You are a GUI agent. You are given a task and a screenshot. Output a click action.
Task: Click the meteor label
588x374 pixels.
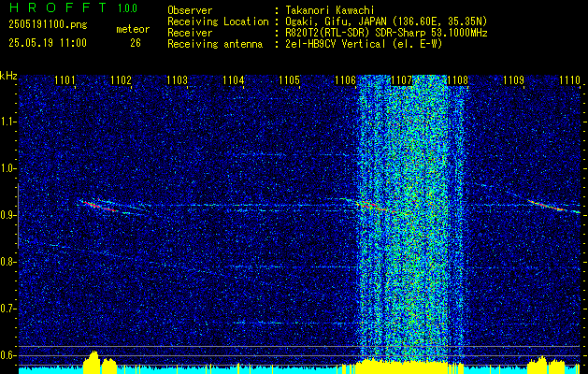point(133,29)
